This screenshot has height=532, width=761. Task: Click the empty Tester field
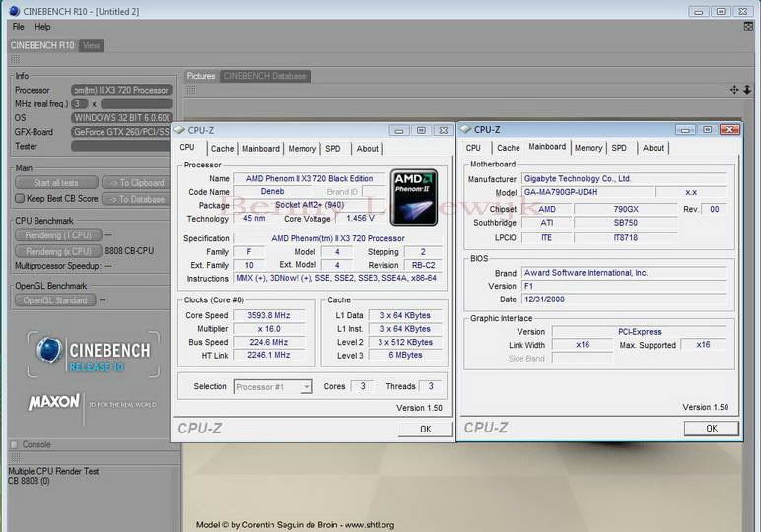tap(121, 146)
